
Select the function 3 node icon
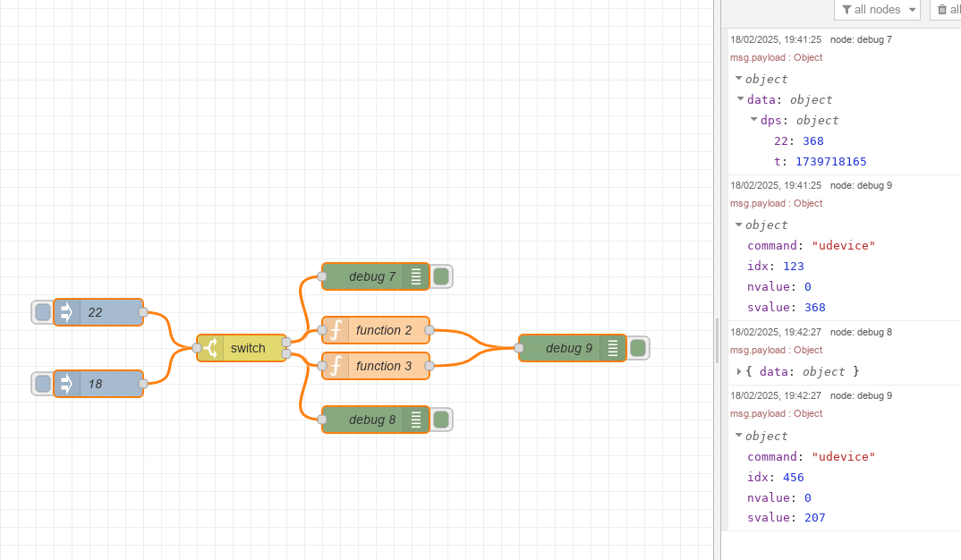coord(336,367)
